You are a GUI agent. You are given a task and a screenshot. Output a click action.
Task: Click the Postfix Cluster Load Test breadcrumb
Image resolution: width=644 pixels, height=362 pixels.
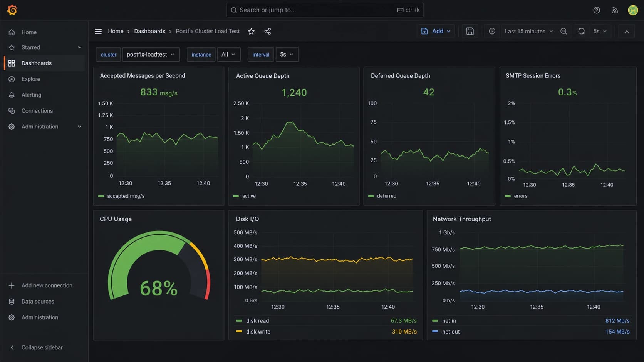pos(208,31)
